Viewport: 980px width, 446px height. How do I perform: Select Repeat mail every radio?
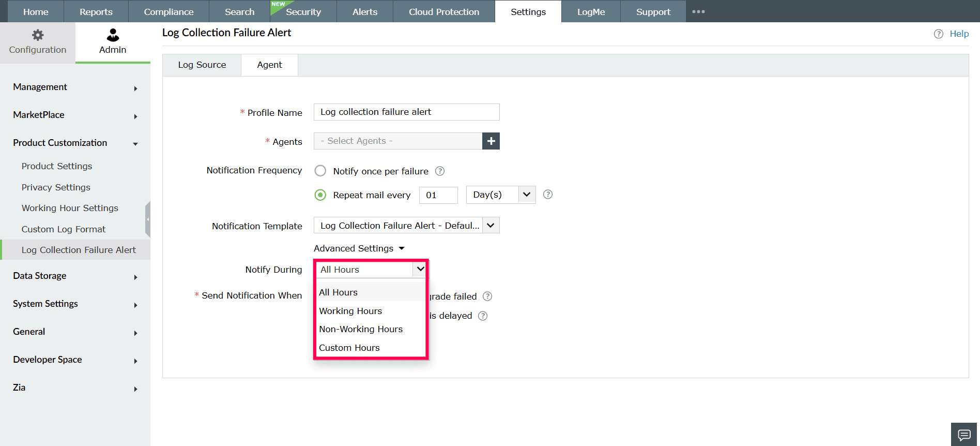tap(320, 195)
